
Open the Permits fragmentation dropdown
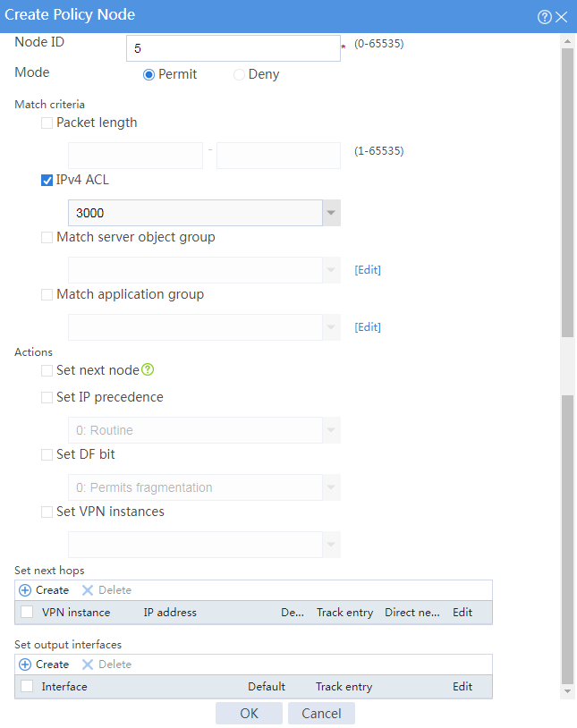pyautogui.click(x=205, y=487)
